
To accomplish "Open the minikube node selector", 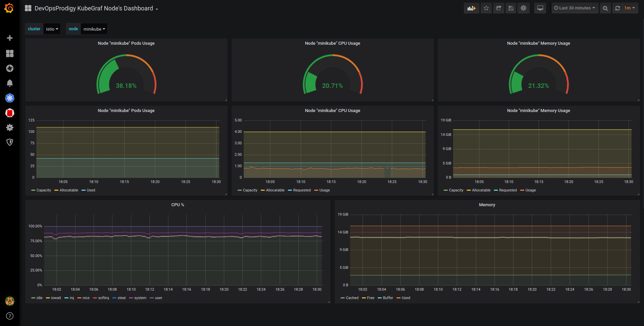I will (94, 29).
